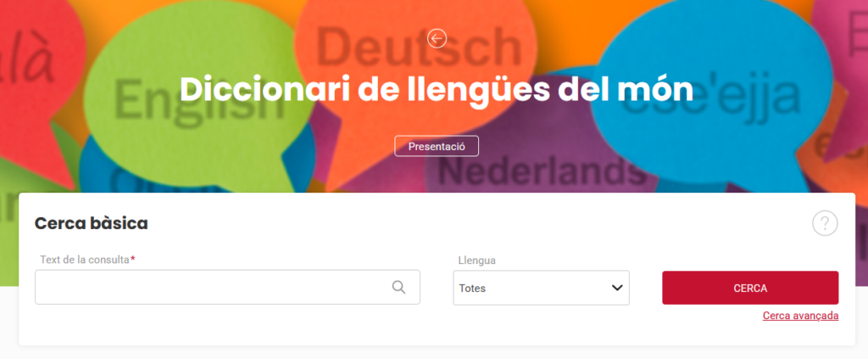Follow the Cerca avançada link
This screenshot has width=868, height=359.
pos(800,316)
